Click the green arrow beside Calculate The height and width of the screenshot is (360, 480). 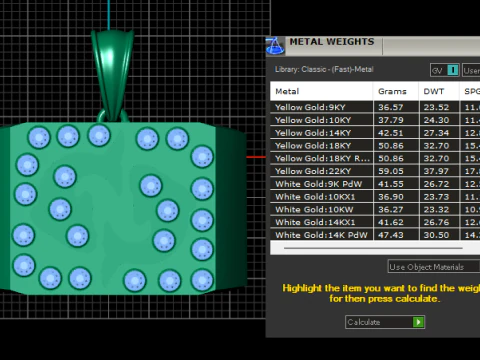(x=418, y=322)
